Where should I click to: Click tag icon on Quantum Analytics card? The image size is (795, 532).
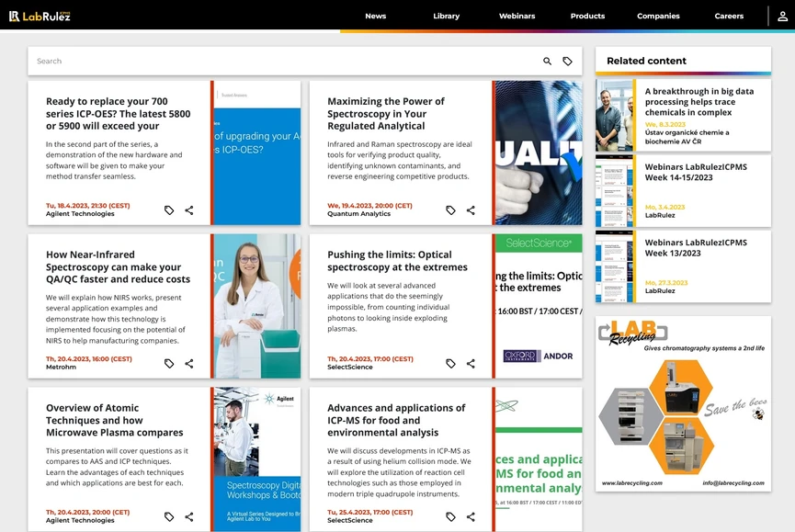[x=450, y=210]
